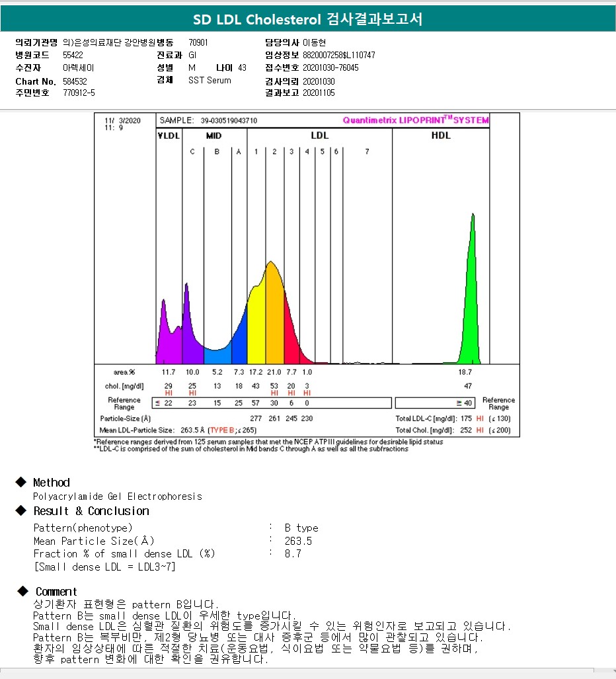Click the result report date 20201105

click(x=319, y=93)
